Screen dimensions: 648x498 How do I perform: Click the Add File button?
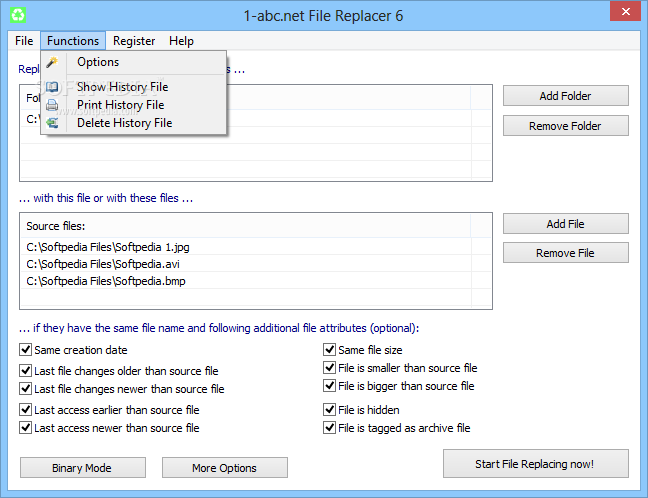tap(566, 224)
